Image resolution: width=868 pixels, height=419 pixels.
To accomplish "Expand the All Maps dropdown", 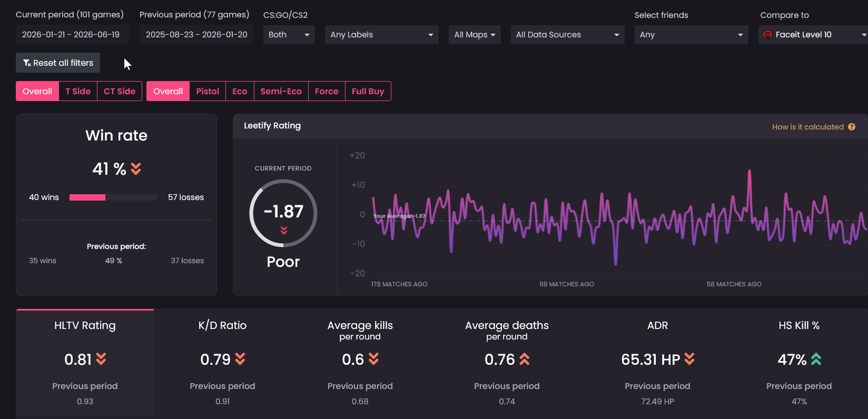I will pyautogui.click(x=475, y=35).
